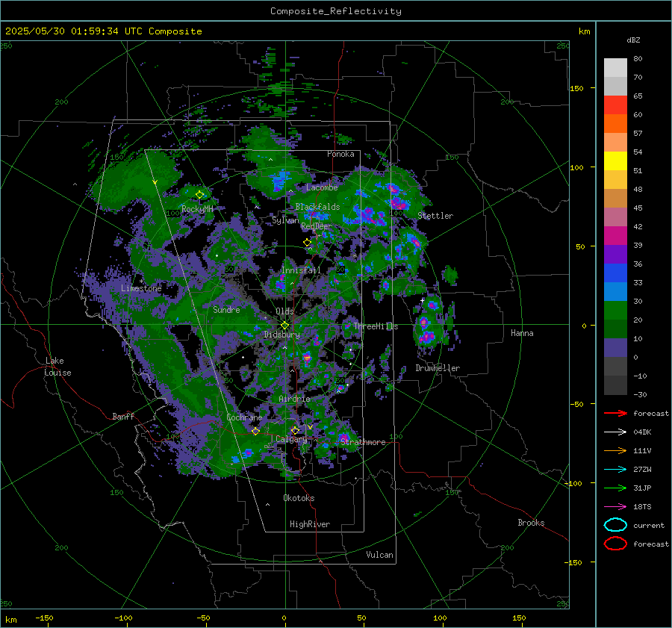Click the Stettler city label
The image size is (672, 628).
pos(435,216)
